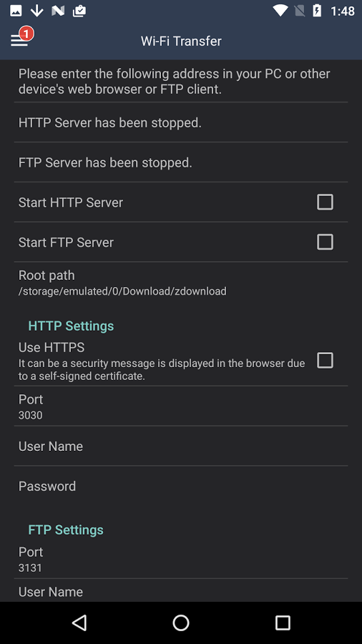Viewport: 362px width, 644px height.
Task: Tap the photo notification icon in status bar
Action: pos(16,11)
